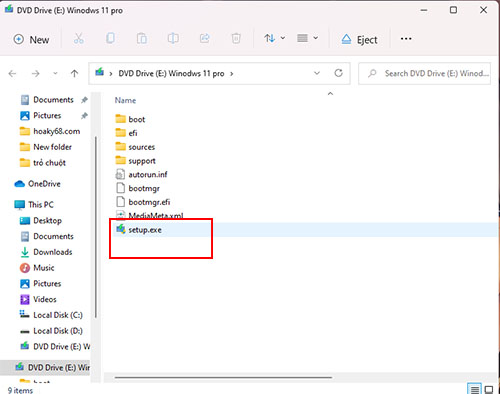Click the New button in toolbar
This screenshot has height=394, width=500.
click(x=31, y=39)
